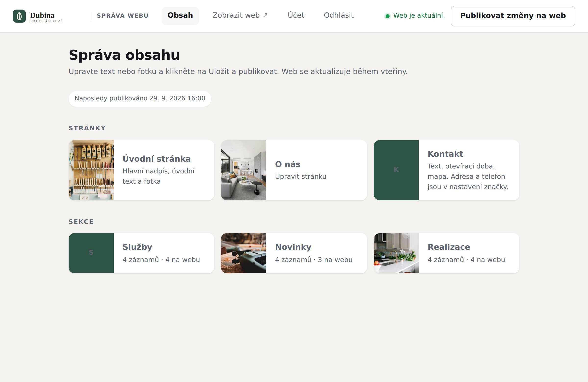Viewport: 588px width, 382px height.
Task: Click Publikovat změny na web button
Action: (513, 16)
